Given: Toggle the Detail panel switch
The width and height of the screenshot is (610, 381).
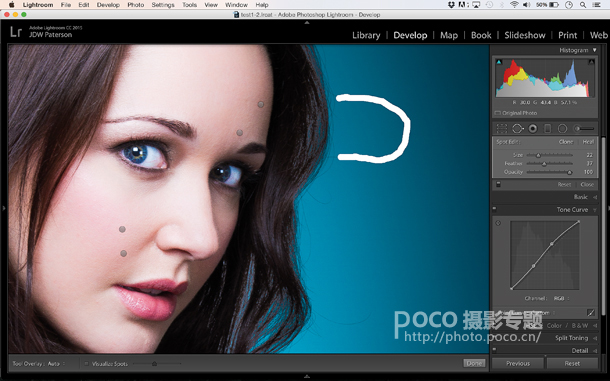Looking at the screenshot, I should [x=494, y=350].
